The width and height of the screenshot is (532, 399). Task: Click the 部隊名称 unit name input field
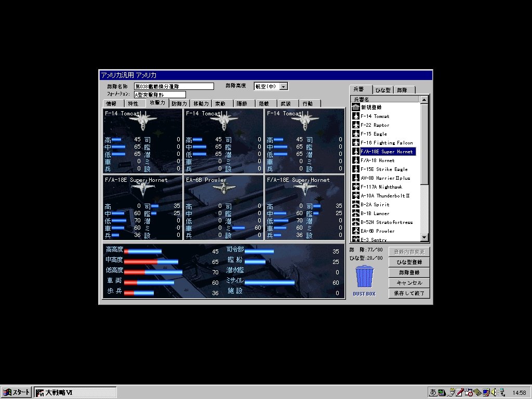click(x=174, y=87)
